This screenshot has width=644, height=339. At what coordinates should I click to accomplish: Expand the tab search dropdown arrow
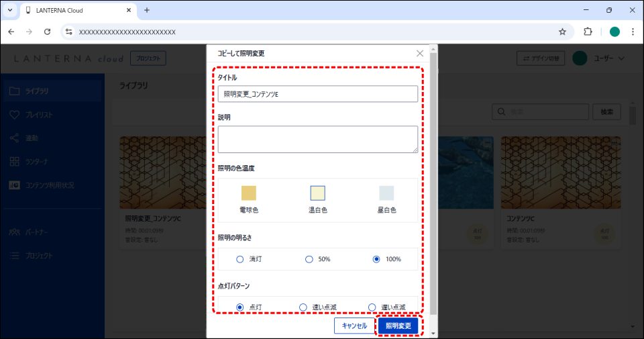(x=10, y=10)
